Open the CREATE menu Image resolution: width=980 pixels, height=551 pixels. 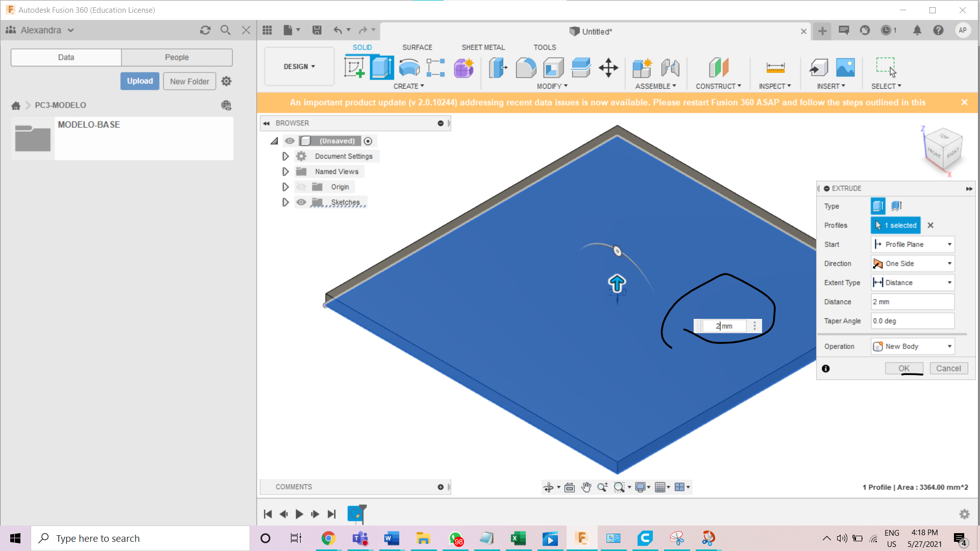click(x=408, y=86)
